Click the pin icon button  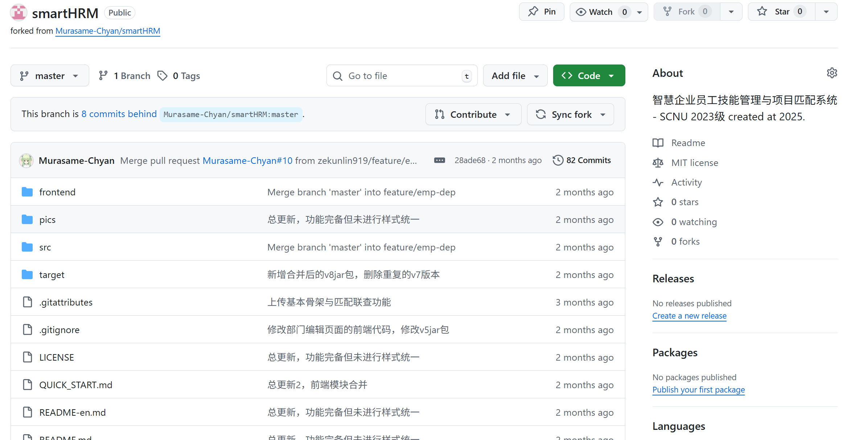[x=533, y=12]
